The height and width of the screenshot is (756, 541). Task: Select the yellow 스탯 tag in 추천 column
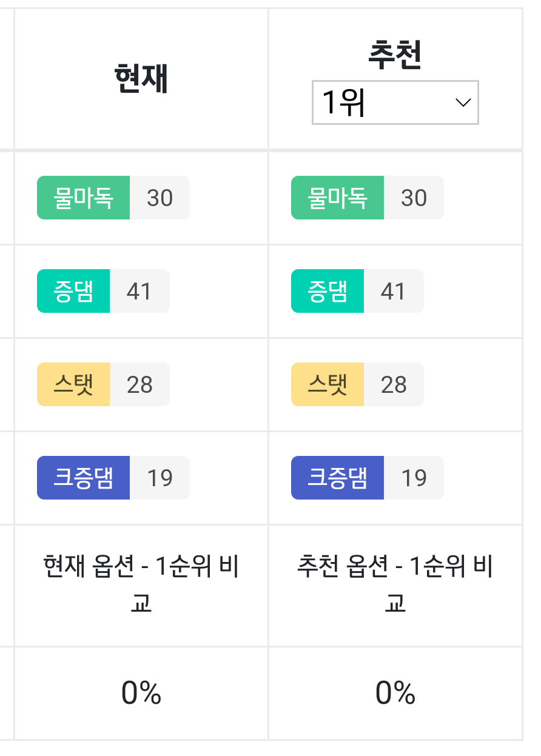328,384
